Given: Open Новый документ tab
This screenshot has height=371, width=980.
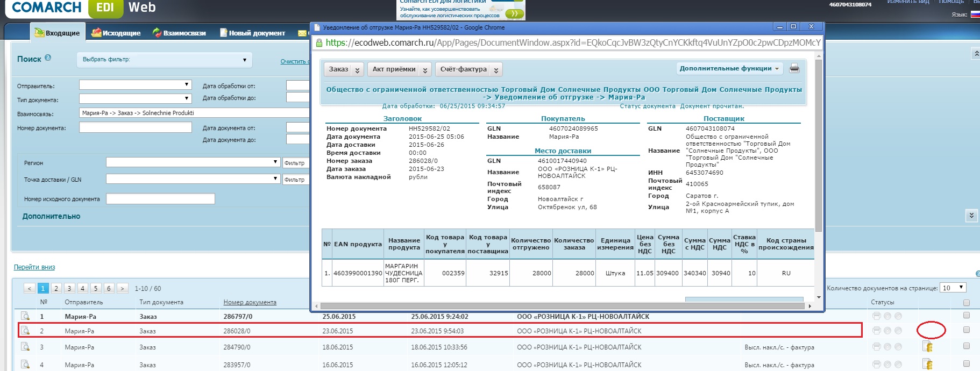Looking at the screenshot, I should [253, 33].
